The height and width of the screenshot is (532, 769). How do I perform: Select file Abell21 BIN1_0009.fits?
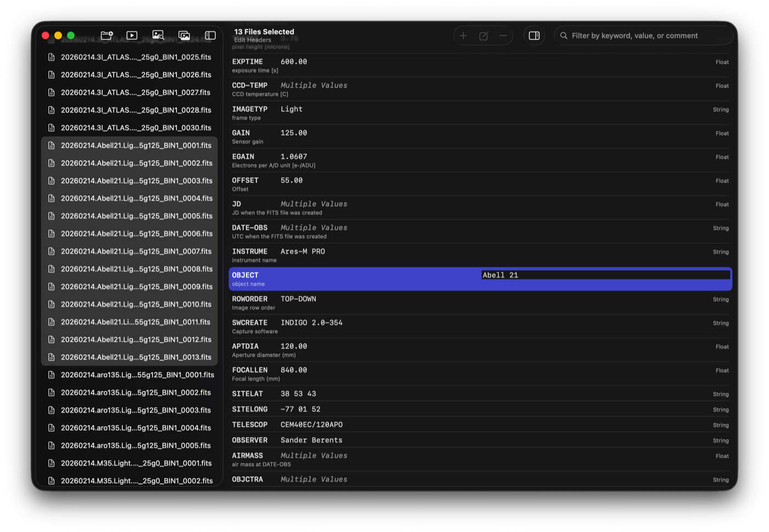click(x=130, y=287)
